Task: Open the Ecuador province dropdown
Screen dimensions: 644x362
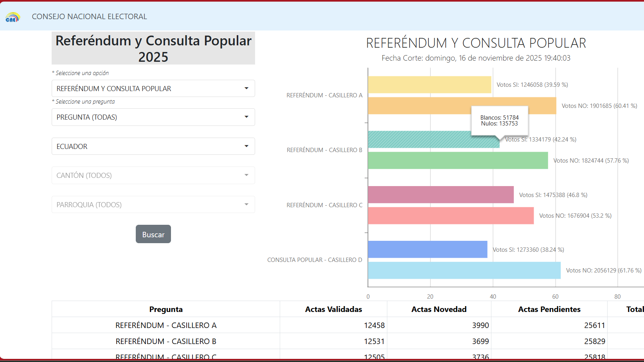Action: [x=153, y=147]
